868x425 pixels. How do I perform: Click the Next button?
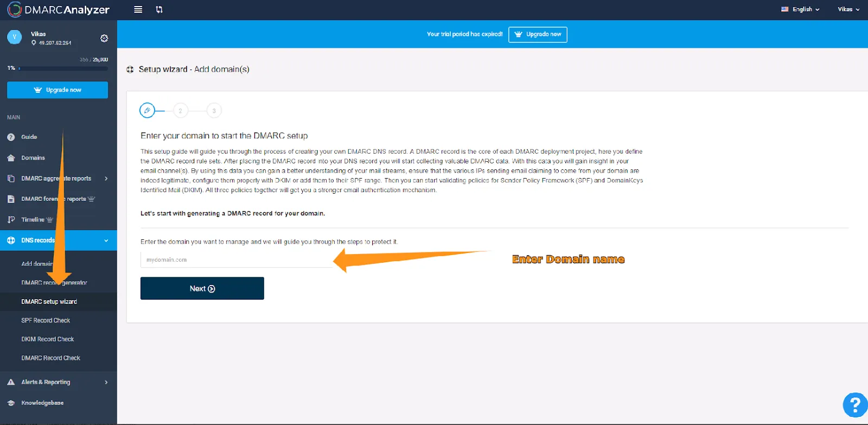pyautogui.click(x=202, y=288)
